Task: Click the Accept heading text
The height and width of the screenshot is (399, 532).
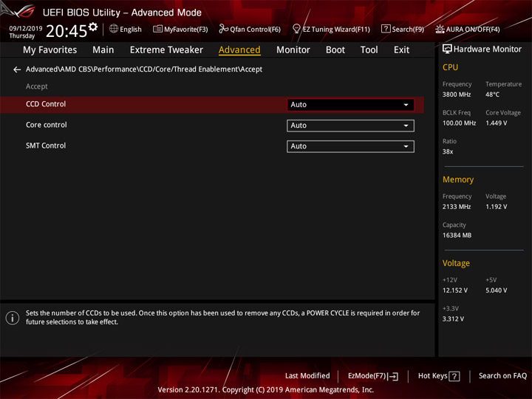Action: point(37,86)
